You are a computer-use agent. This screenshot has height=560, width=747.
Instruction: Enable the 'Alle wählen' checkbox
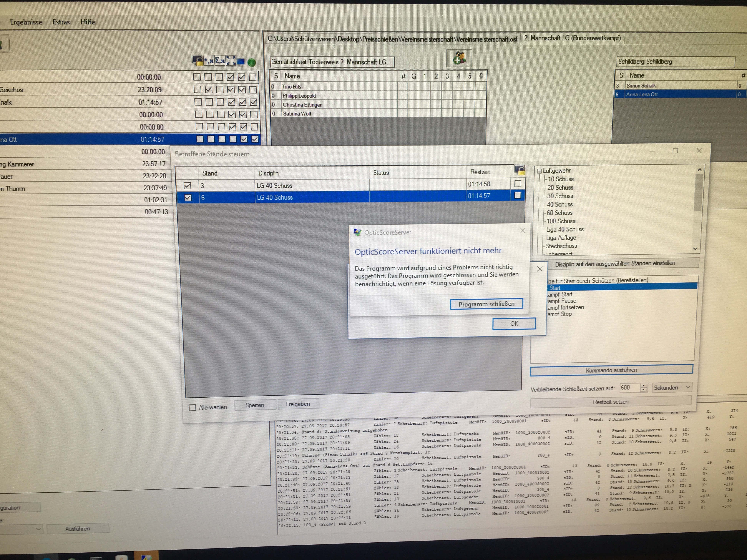click(192, 407)
